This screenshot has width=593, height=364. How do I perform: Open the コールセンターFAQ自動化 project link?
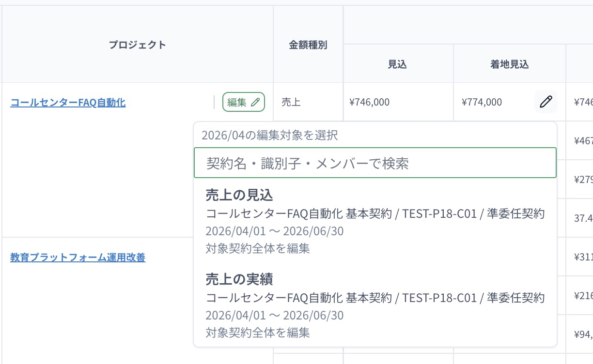coord(68,102)
